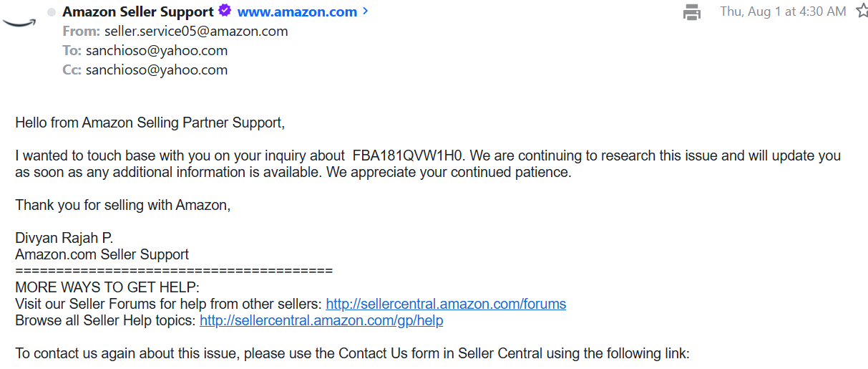Image resolution: width=868 pixels, height=369 pixels.
Task: Click the From: field label
Action: click(82, 32)
